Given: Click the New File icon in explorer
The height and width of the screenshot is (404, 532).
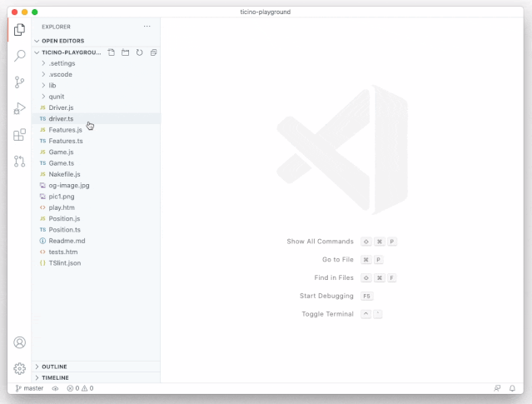Looking at the screenshot, I should 111,52.
